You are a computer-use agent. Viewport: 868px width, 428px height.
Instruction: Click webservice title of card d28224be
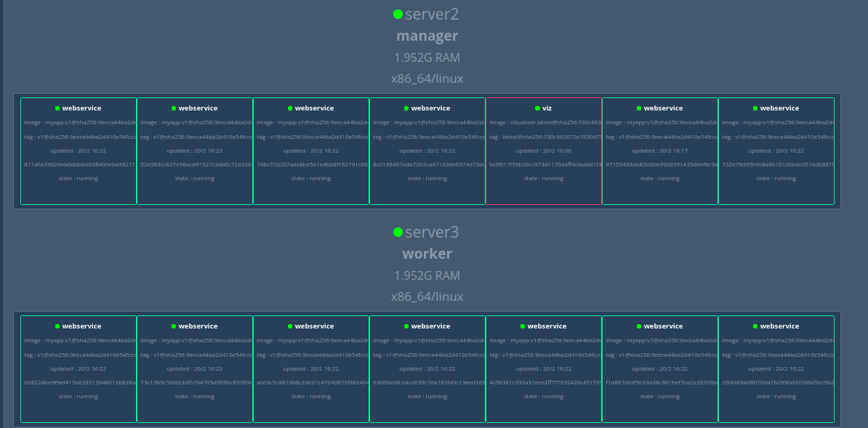(82, 327)
